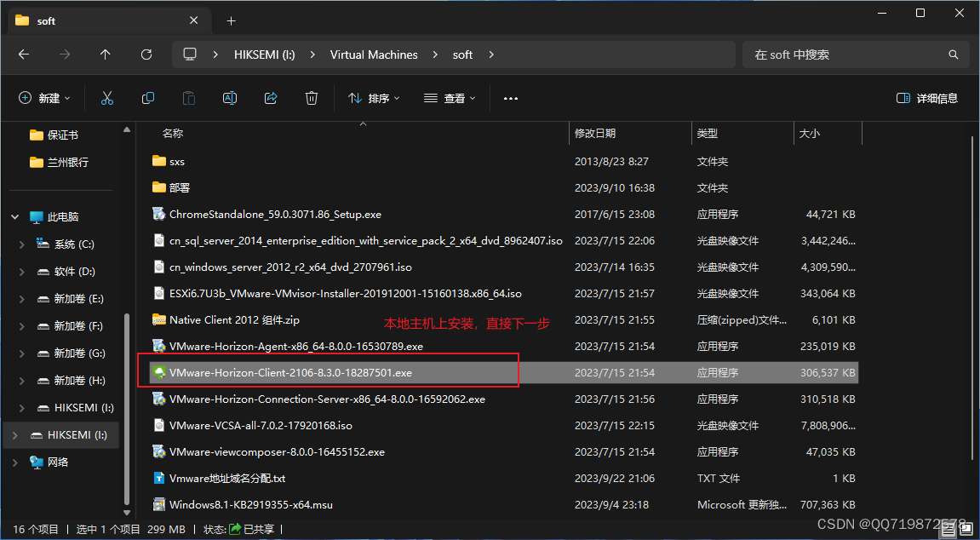The height and width of the screenshot is (540, 980).
Task: Click Virtual Machines breadcrumb
Action: [374, 55]
